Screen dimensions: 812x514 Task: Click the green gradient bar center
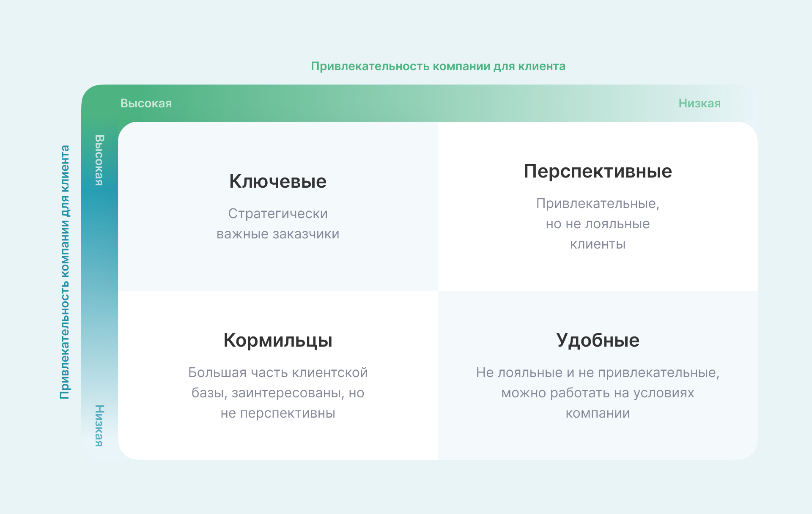tap(419, 103)
